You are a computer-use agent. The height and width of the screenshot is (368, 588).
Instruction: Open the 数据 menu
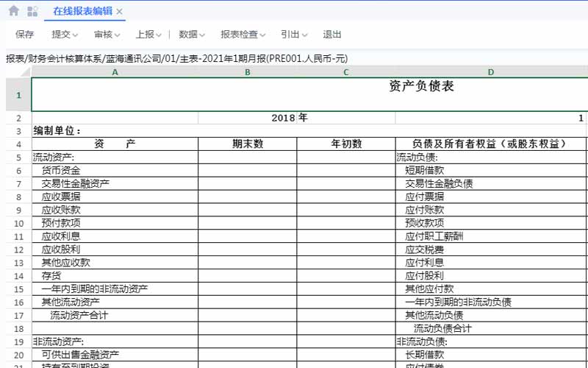(x=192, y=34)
